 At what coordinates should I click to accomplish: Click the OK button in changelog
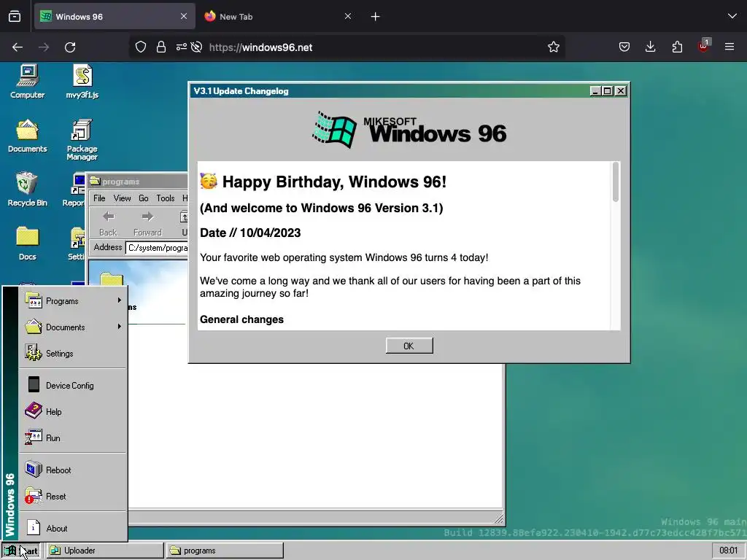409,346
